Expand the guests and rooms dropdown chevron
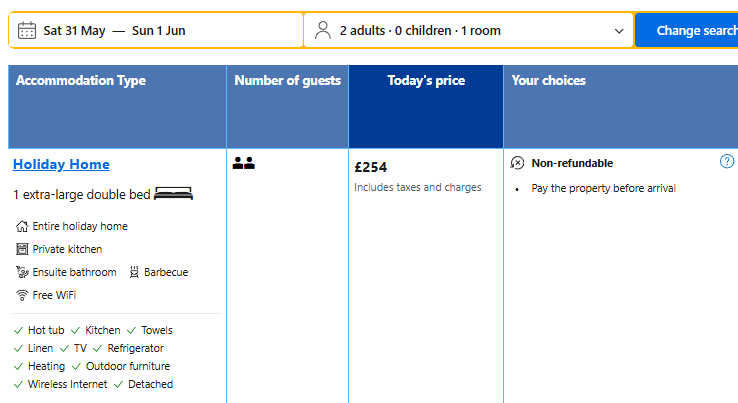Viewport: 738px width, 403px height. click(619, 31)
